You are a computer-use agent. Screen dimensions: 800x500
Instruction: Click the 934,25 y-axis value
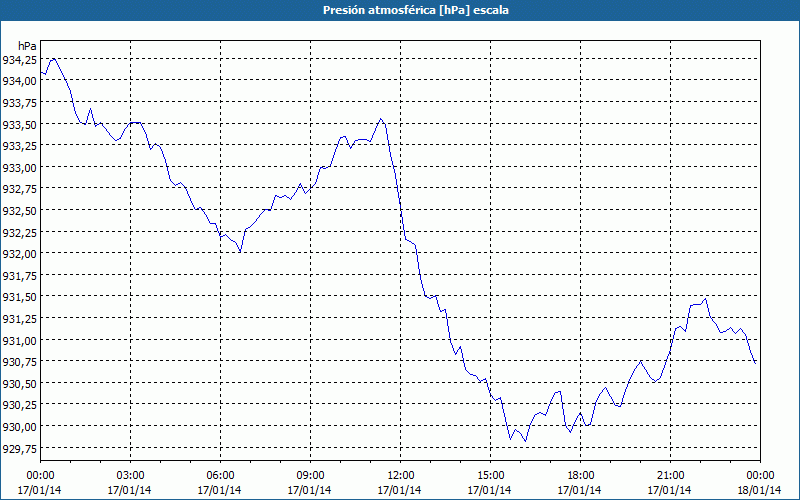[19, 60]
